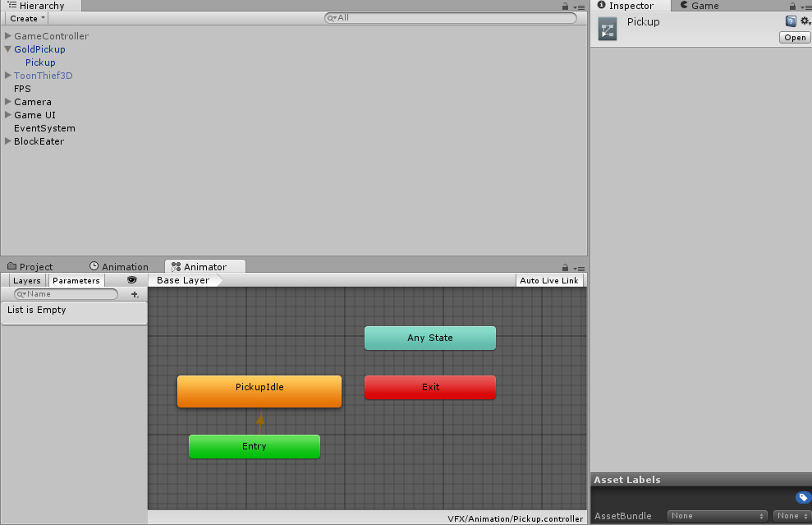Click the plus icon next to the Parameters search field
The height and width of the screenshot is (525, 812).
[134, 294]
